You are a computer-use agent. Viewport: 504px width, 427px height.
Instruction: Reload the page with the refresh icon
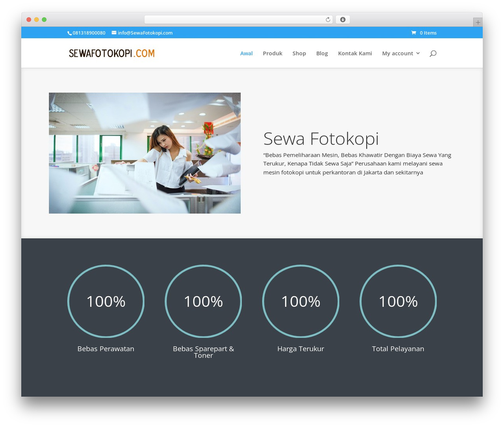point(328,20)
